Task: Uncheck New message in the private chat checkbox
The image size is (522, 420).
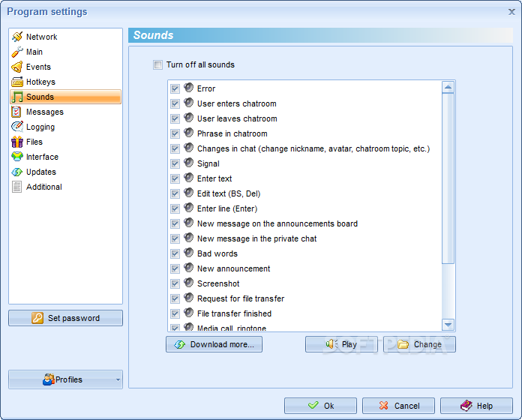Action: coord(175,238)
